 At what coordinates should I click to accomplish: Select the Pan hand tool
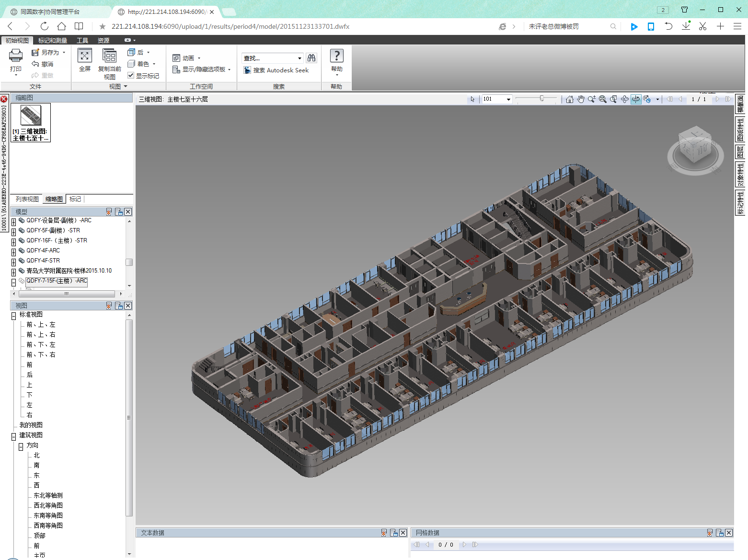pyautogui.click(x=581, y=99)
